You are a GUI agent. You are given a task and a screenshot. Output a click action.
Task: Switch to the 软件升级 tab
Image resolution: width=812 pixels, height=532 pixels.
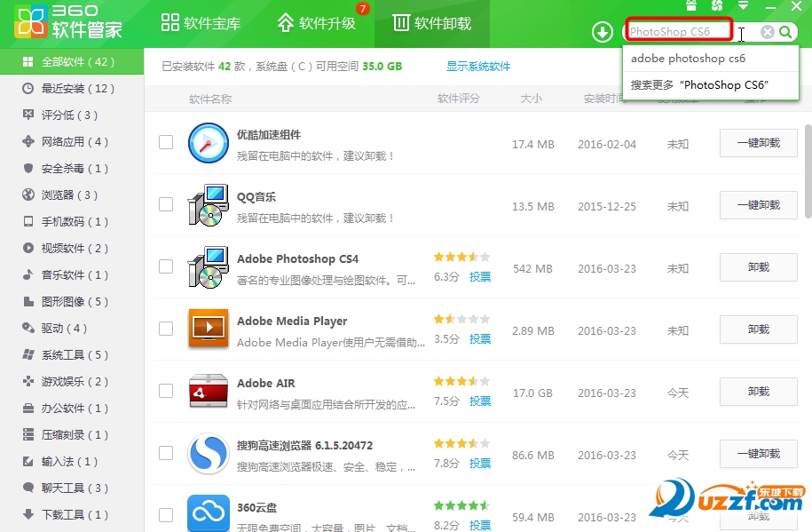click(317, 23)
